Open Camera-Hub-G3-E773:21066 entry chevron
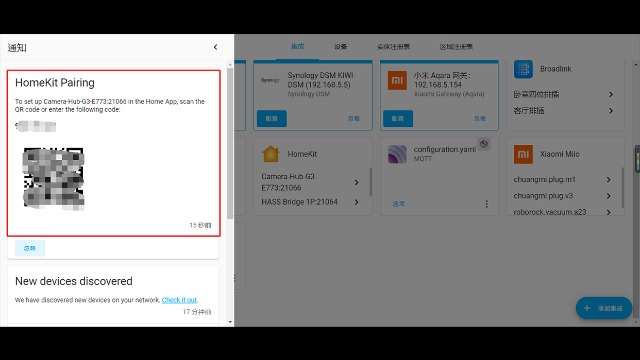Screen dimensions: 640x360 click(356, 182)
